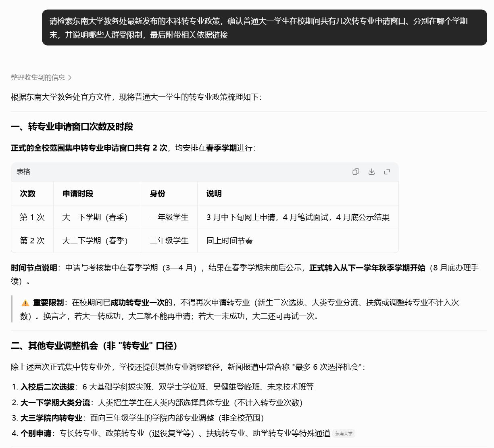Click the user prompt message bubble
The width and height of the screenshot is (494, 448).
point(264,27)
